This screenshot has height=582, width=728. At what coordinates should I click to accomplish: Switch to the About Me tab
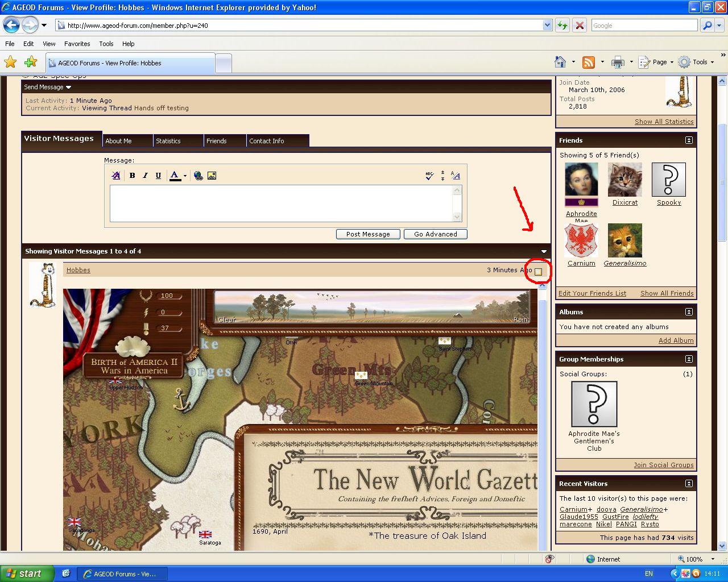click(118, 141)
